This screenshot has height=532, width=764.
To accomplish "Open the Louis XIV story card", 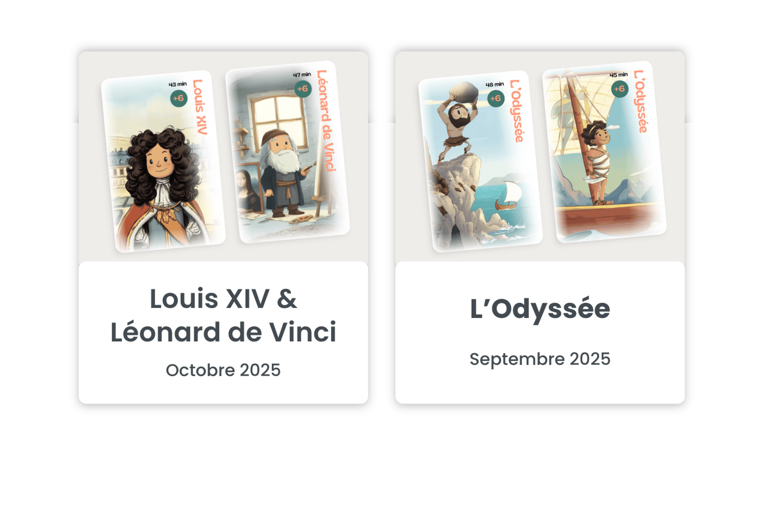I will pos(163,161).
